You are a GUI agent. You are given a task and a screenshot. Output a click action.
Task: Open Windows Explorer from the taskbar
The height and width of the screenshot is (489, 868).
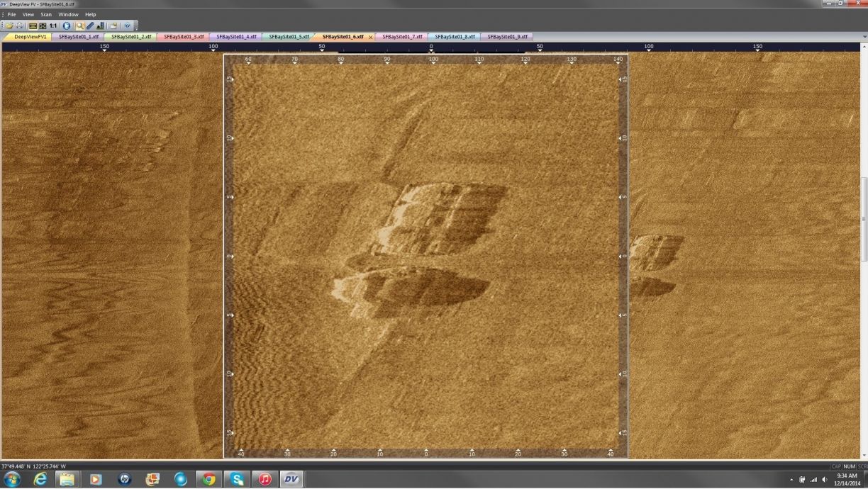pos(67,480)
